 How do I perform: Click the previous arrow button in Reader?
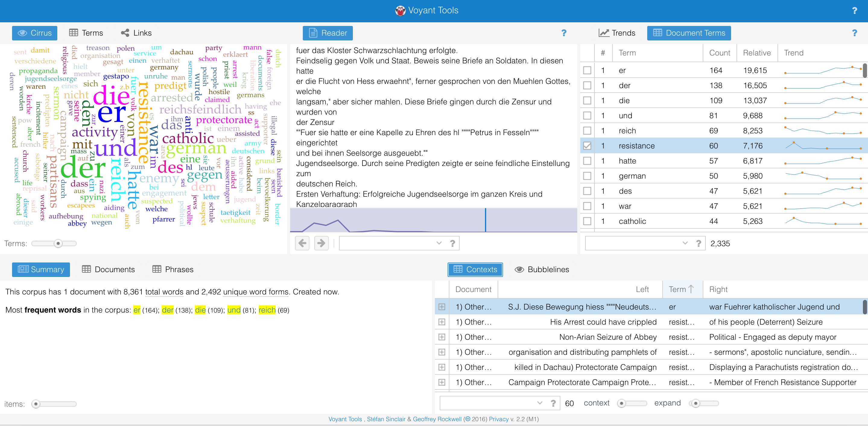pyautogui.click(x=302, y=243)
